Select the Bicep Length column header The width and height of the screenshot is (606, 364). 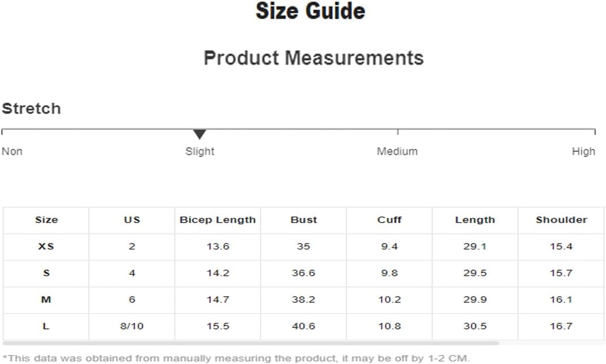coord(218,220)
